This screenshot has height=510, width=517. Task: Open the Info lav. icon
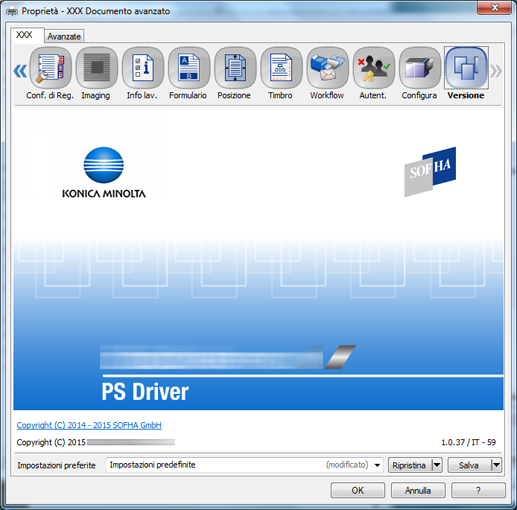(143, 68)
